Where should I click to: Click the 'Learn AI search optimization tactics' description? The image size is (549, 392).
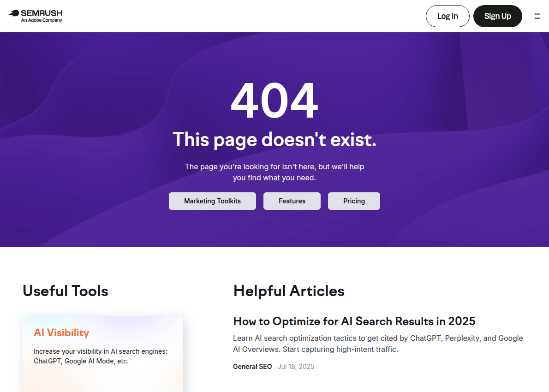pos(378,344)
